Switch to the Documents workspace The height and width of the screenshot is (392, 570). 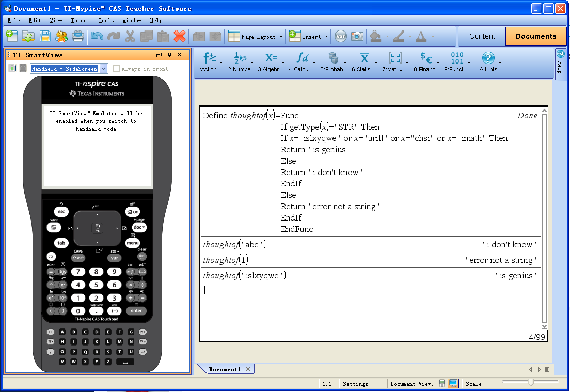pyautogui.click(x=536, y=36)
